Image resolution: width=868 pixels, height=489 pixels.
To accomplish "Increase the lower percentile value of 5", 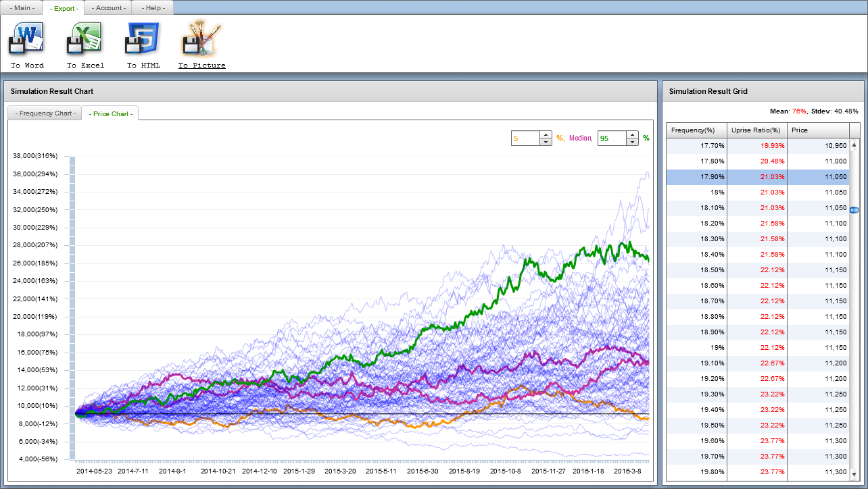I will pos(546,135).
